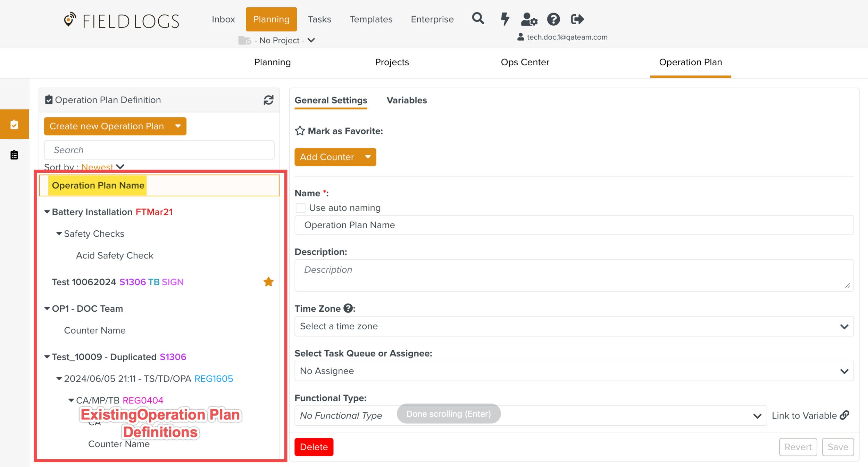This screenshot has height=467, width=868.
Task: Open the lightning bolt quick actions icon
Action: [x=505, y=19]
